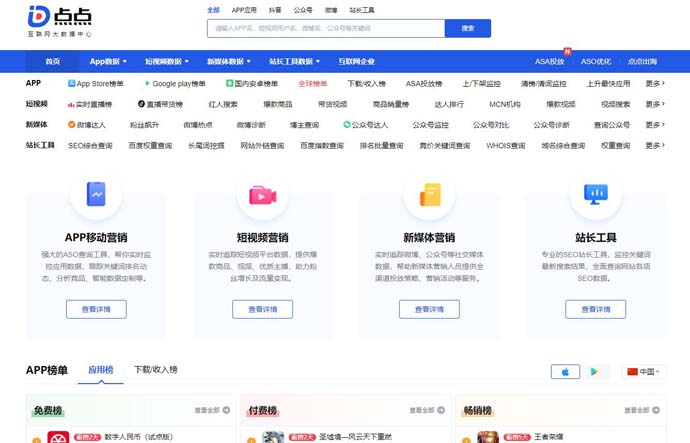Switch to 下载/收入榜 tab
This screenshot has height=443, width=690.
tap(156, 370)
